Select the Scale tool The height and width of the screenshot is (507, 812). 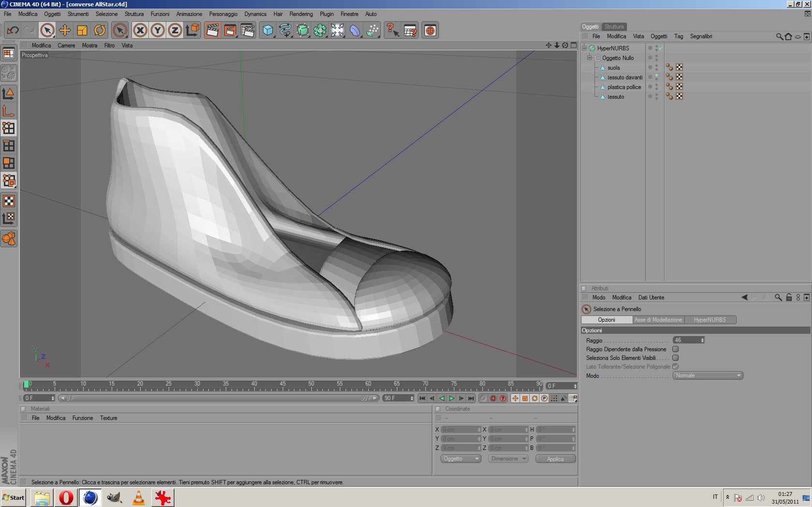coord(82,30)
